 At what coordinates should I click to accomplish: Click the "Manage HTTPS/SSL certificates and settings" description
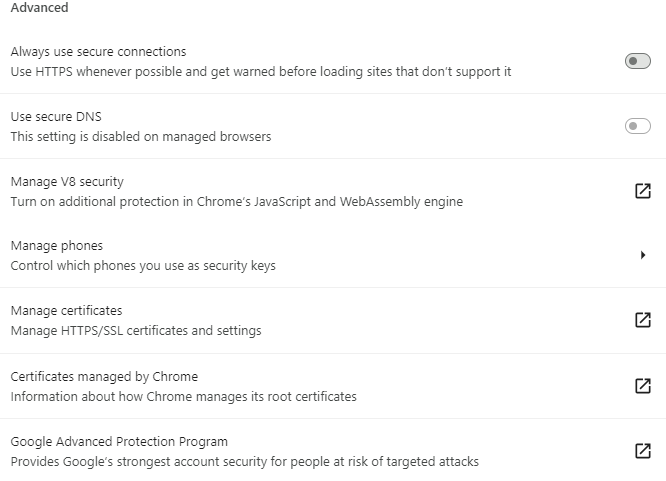pos(135,331)
